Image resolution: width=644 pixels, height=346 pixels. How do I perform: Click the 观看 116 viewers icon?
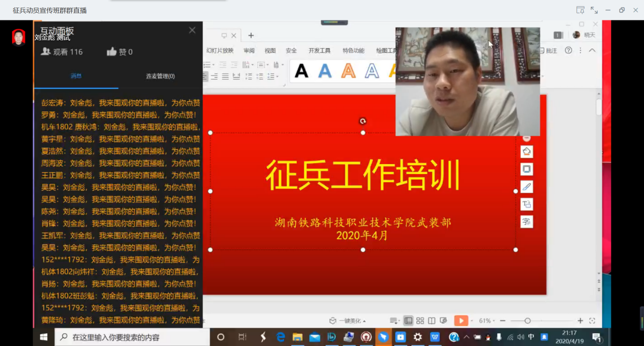46,51
